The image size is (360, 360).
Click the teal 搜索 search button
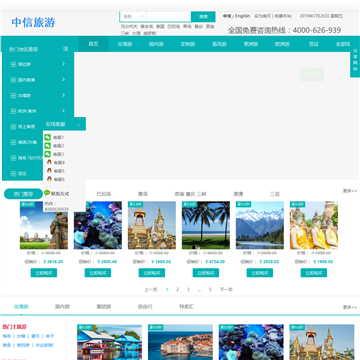(x=203, y=16)
